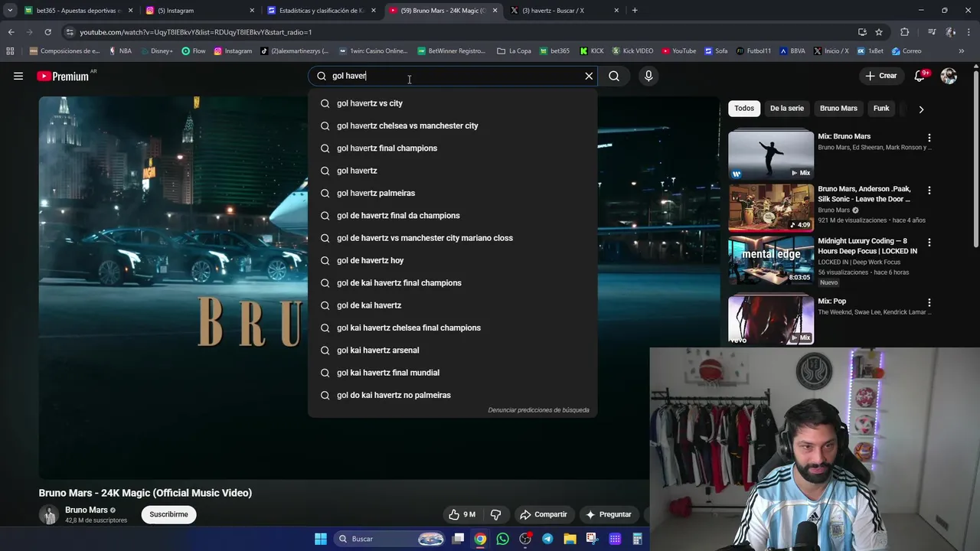Go back with browser back arrow

tap(11, 32)
